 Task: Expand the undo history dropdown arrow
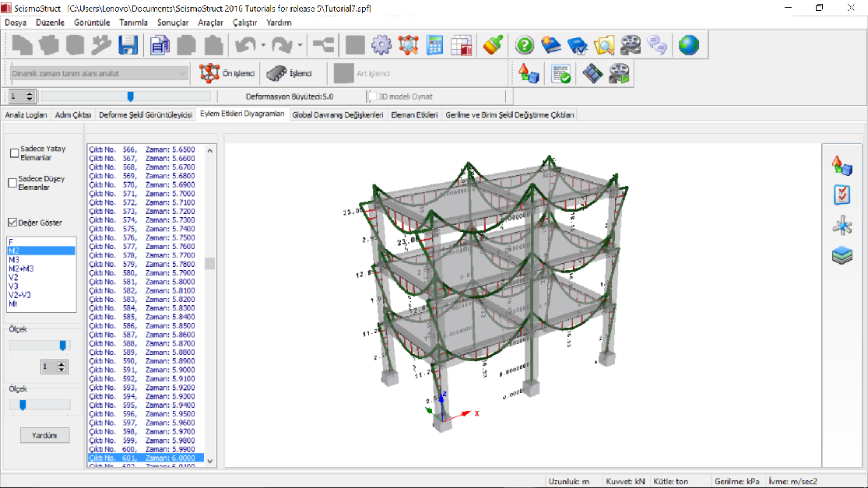click(x=264, y=46)
